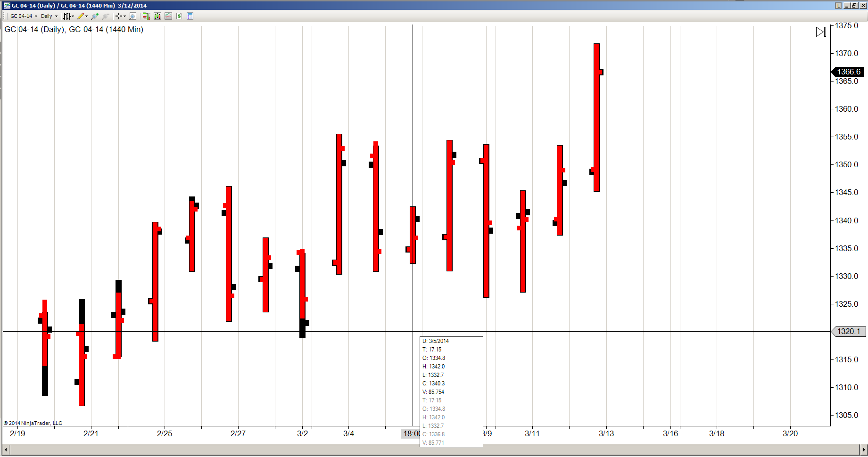
Task: Open the Data Series candlestick icon
Action: pyautogui.click(x=157, y=16)
